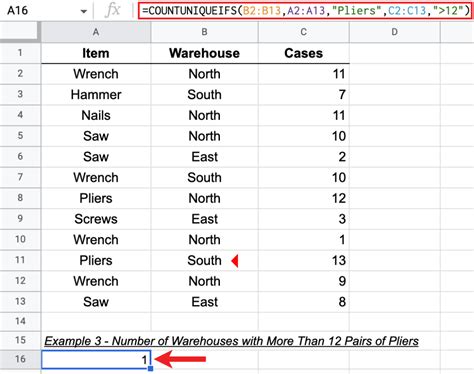The width and height of the screenshot is (474, 374).
Task: Select cases value 8 cell
Action: 304,302
